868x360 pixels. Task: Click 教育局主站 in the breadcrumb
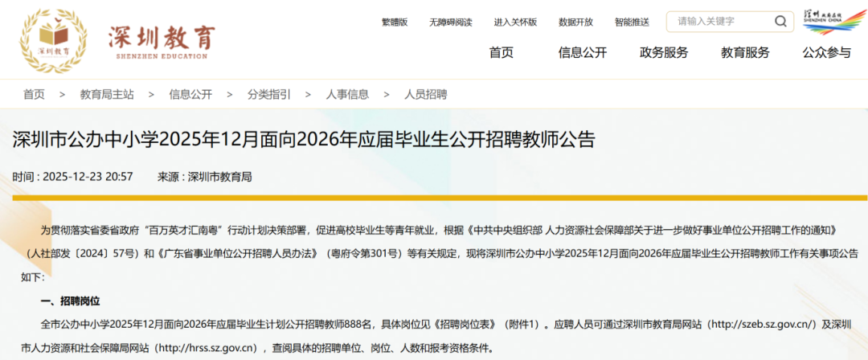point(107,94)
